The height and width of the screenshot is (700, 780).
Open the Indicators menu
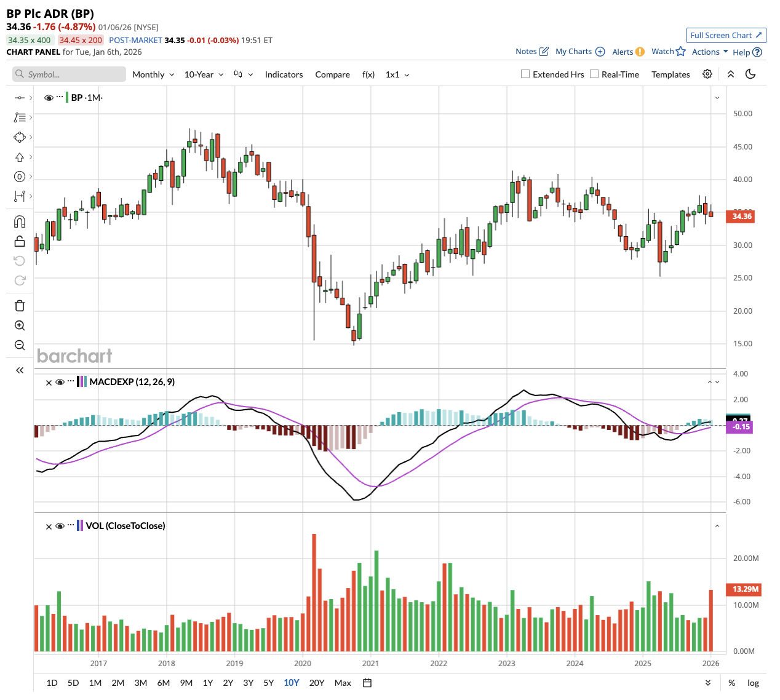[x=284, y=74]
